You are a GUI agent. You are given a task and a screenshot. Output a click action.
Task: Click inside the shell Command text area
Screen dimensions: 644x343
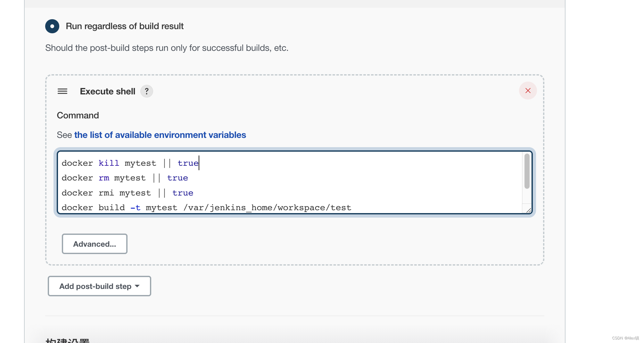click(x=295, y=182)
